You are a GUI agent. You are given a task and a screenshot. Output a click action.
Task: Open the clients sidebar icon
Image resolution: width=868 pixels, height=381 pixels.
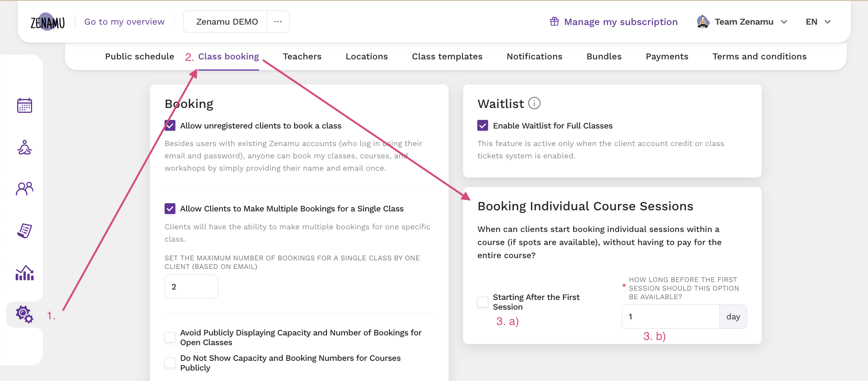(25, 189)
